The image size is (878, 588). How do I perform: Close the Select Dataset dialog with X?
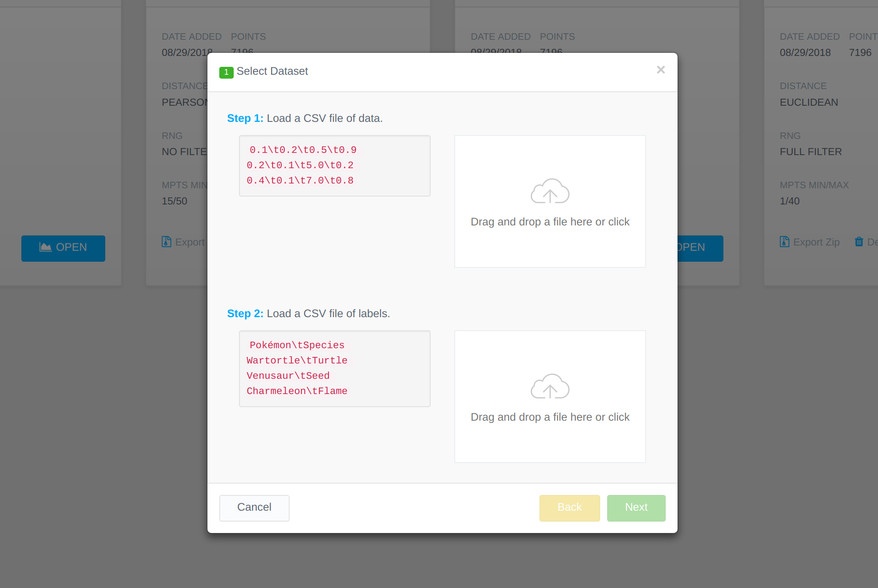point(660,70)
